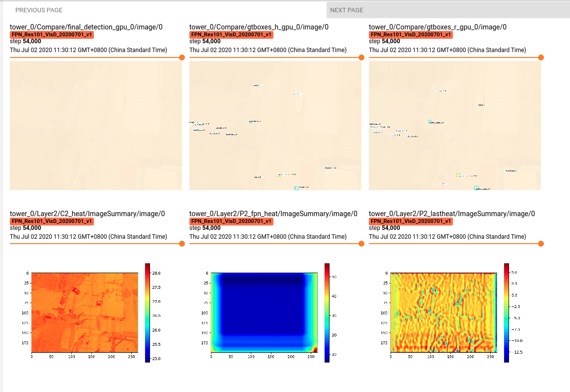
Task: Go back to the previous page
Action: [x=38, y=10]
